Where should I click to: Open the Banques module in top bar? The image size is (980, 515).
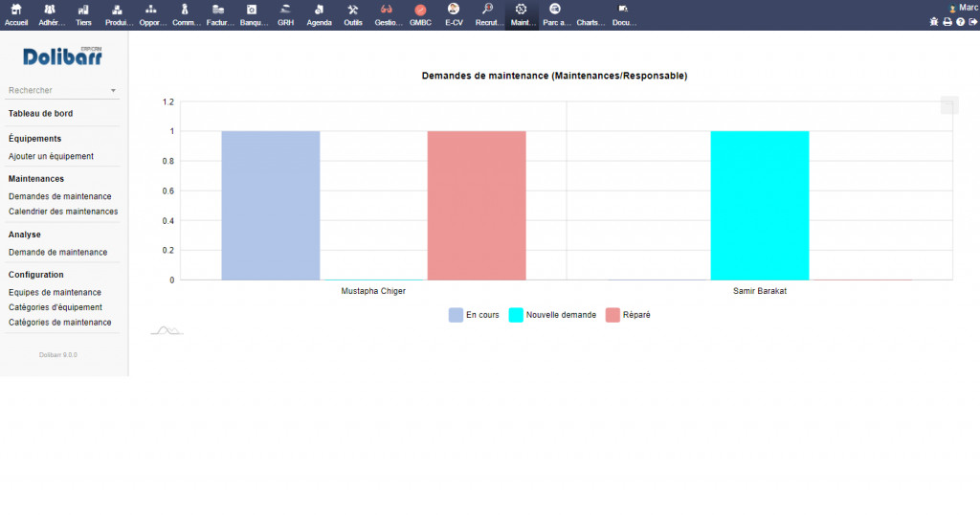pos(253,15)
